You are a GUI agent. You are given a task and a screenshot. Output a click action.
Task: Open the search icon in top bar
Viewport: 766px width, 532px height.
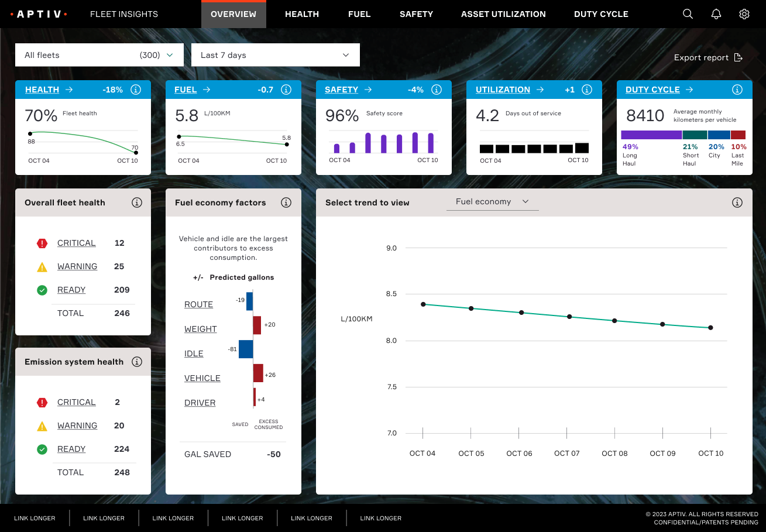tap(688, 14)
